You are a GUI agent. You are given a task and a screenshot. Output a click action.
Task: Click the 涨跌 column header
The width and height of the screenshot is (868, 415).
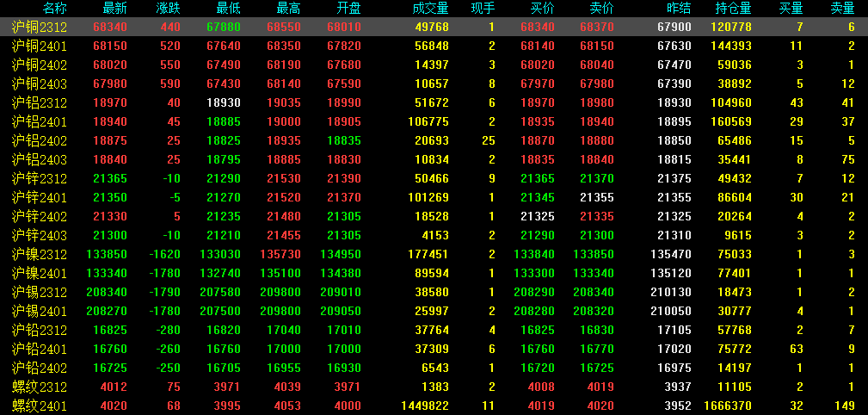(169, 9)
